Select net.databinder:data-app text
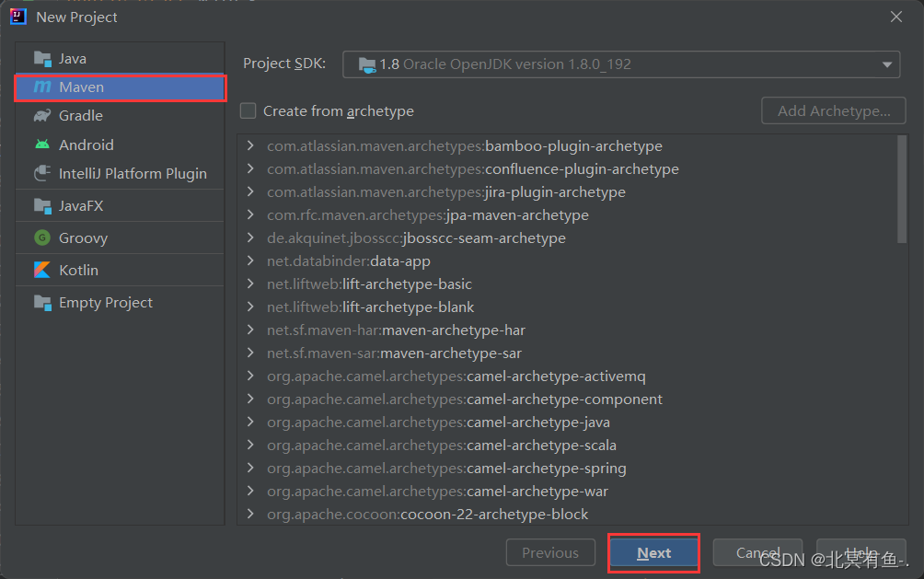924x579 pixels. [x=348, y=261]
